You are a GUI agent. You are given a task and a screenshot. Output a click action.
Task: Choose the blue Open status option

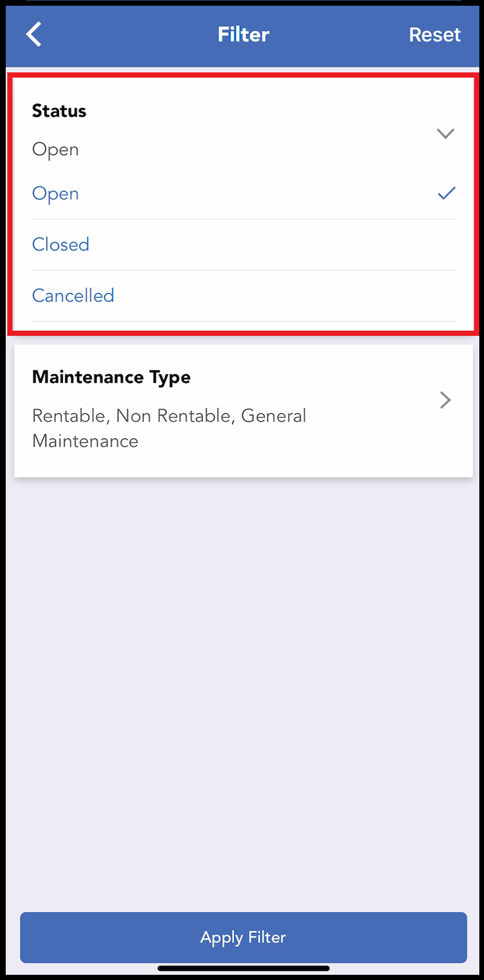[x=56, y=194]
